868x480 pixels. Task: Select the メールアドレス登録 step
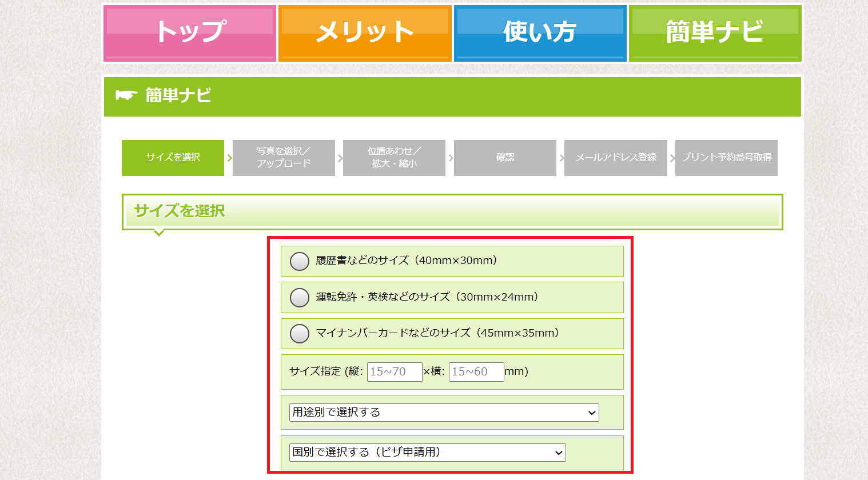tap(615, 158)
